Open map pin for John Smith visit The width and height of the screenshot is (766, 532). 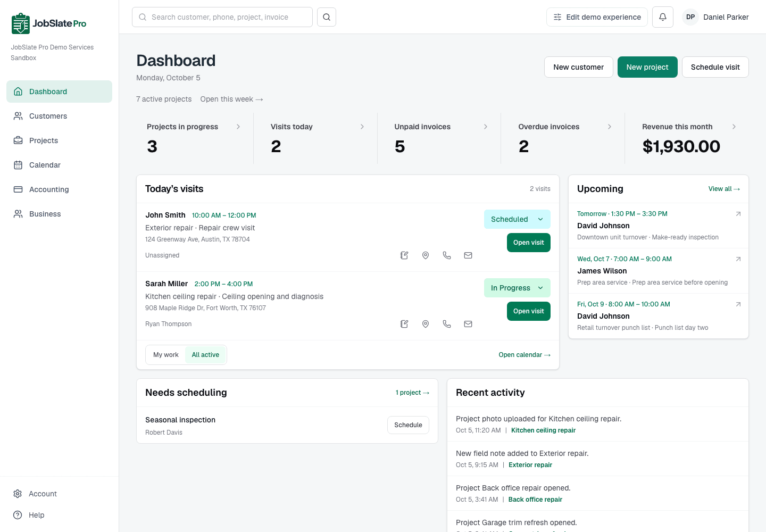(x=426, y=255)
